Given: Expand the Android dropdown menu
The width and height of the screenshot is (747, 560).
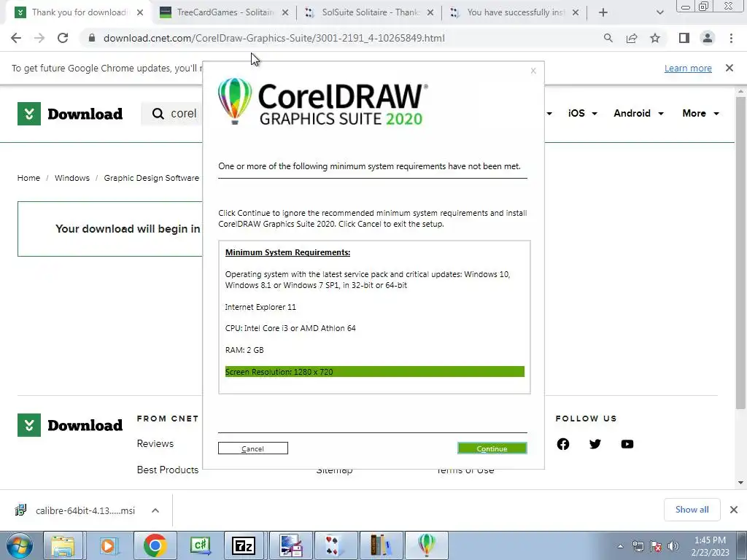Looking at the screenshot, I should click(x=638, y=113).
